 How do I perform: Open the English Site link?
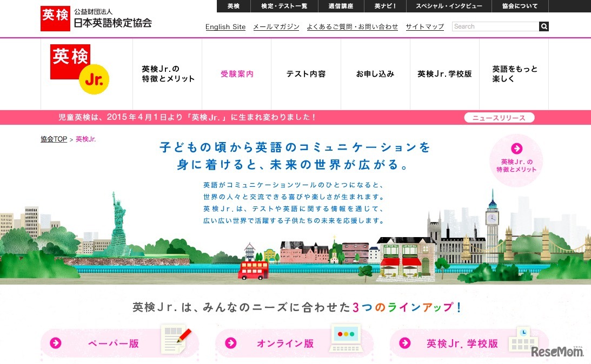tap(225, 26)
